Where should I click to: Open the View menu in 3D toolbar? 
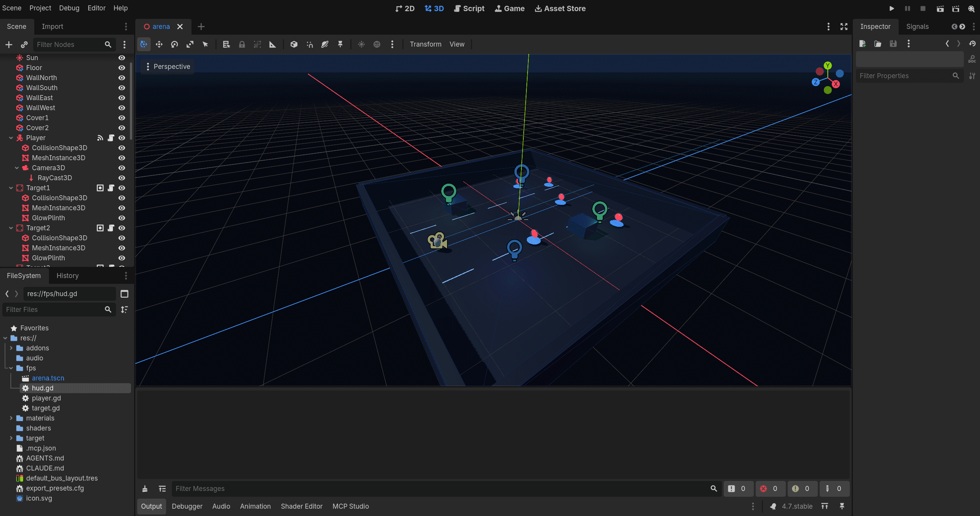click(457, 44)
